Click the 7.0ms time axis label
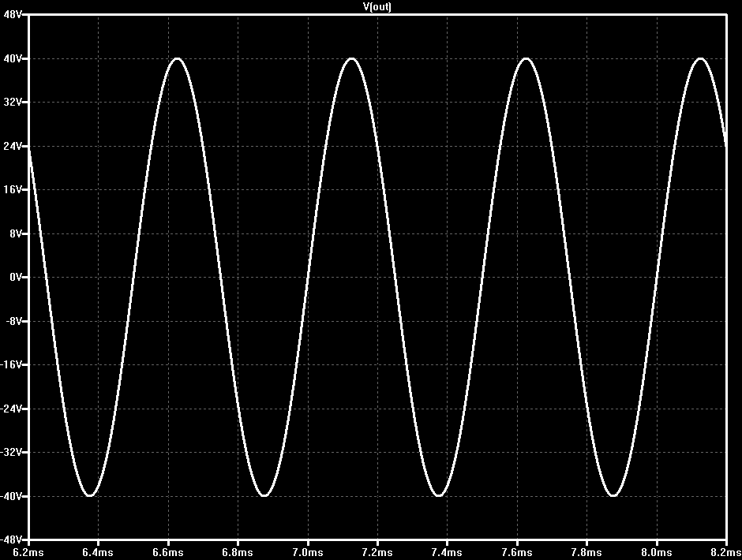 coord(308,552)
